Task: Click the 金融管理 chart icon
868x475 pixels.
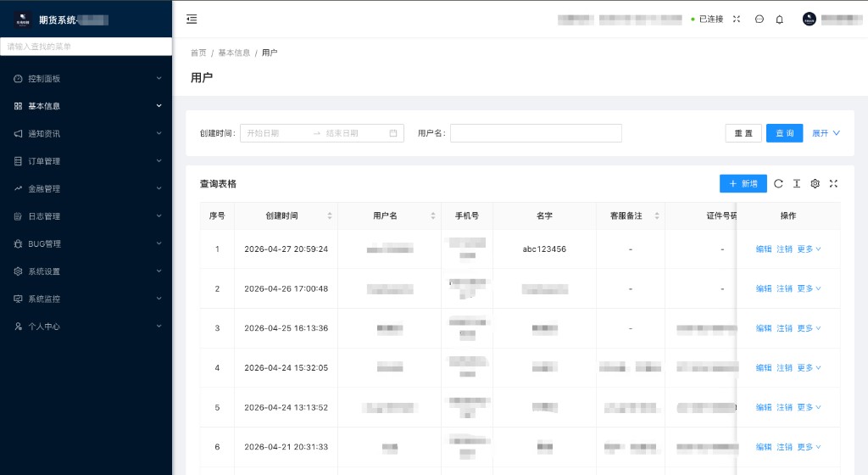Action: 18,188
